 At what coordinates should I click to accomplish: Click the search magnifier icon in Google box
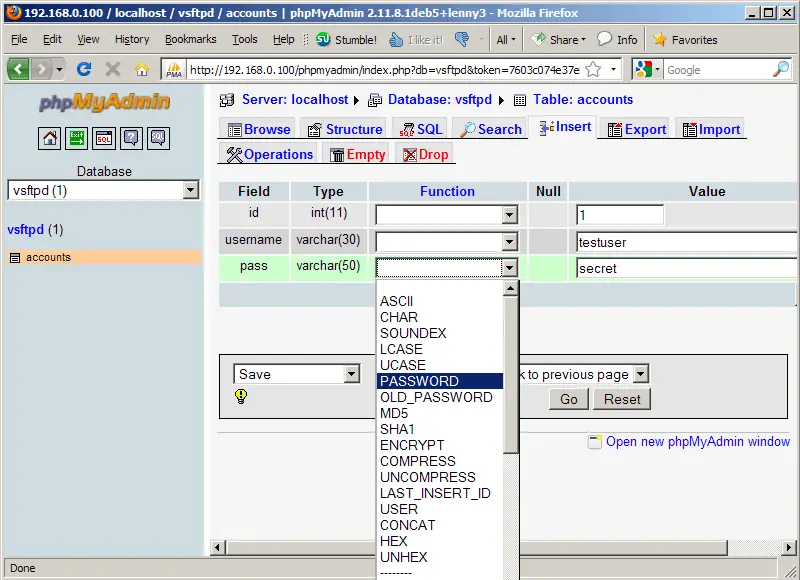(781, 69)
